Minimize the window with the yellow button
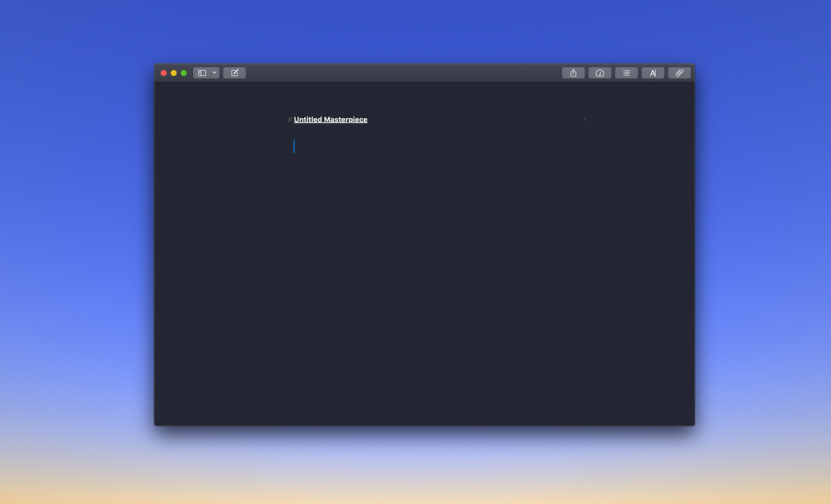831x504 pixels. [x=174, y=73]
